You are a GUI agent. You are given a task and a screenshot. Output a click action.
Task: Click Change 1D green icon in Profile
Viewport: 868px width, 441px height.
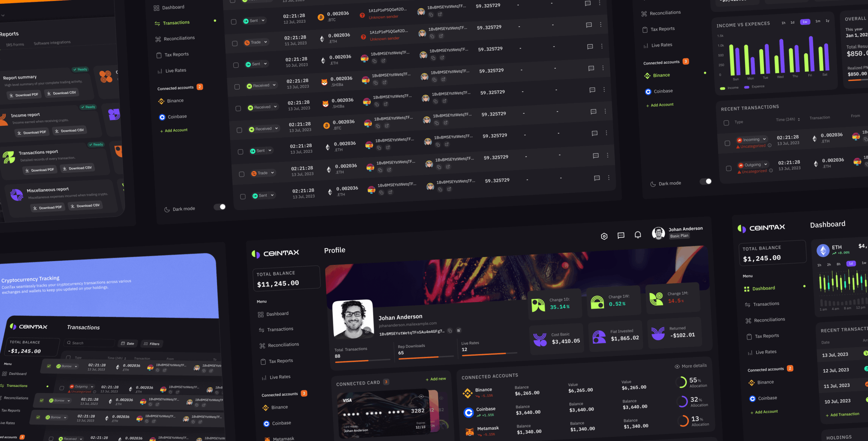tap(538, 305)
